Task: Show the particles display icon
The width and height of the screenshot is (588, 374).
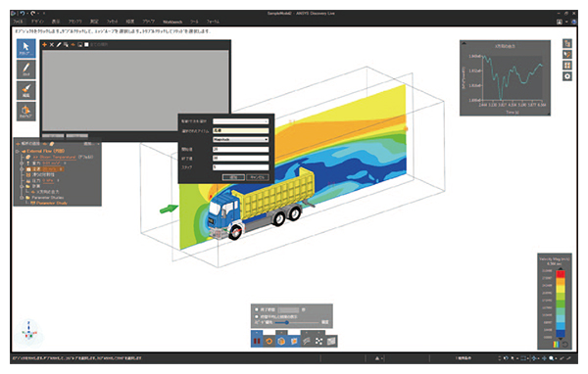Action: 318,341
